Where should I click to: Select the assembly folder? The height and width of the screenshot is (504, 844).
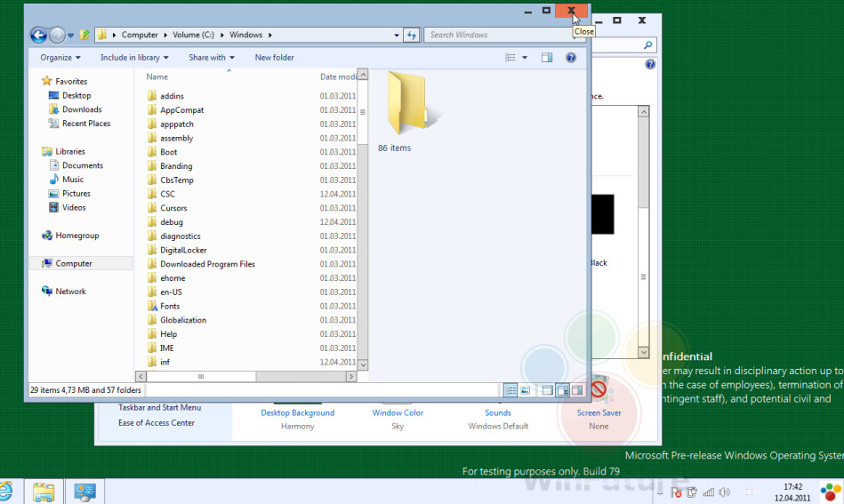coord(170,138)
